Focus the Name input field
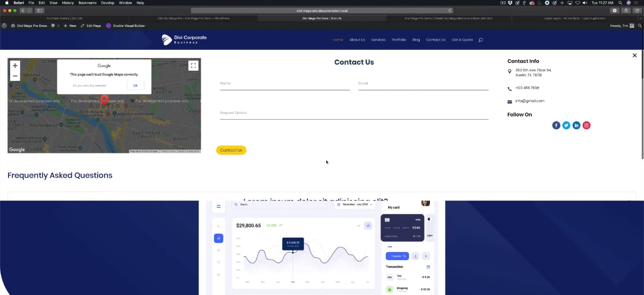Image resolution: width=644 pixels, height=295 pixels. [284, 84]
